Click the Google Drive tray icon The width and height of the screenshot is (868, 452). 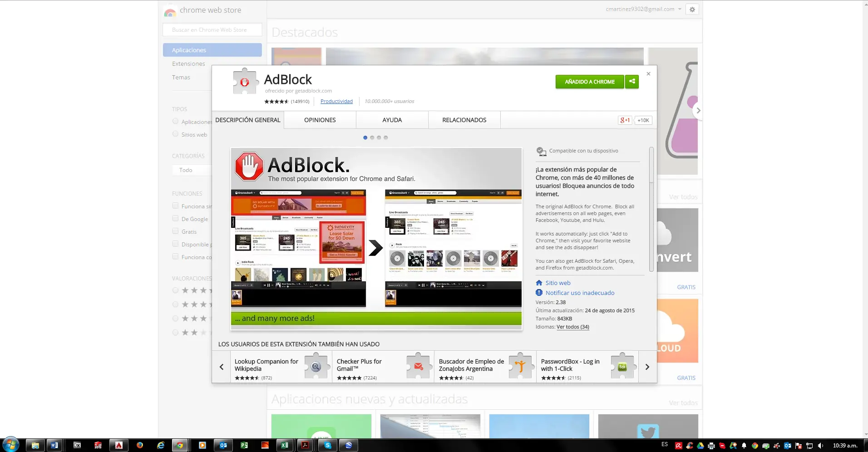[700, 446]
